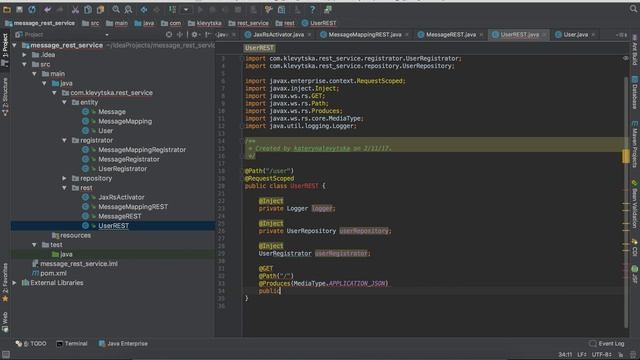
Task: Expand the repository package
Action: [64, 178]
